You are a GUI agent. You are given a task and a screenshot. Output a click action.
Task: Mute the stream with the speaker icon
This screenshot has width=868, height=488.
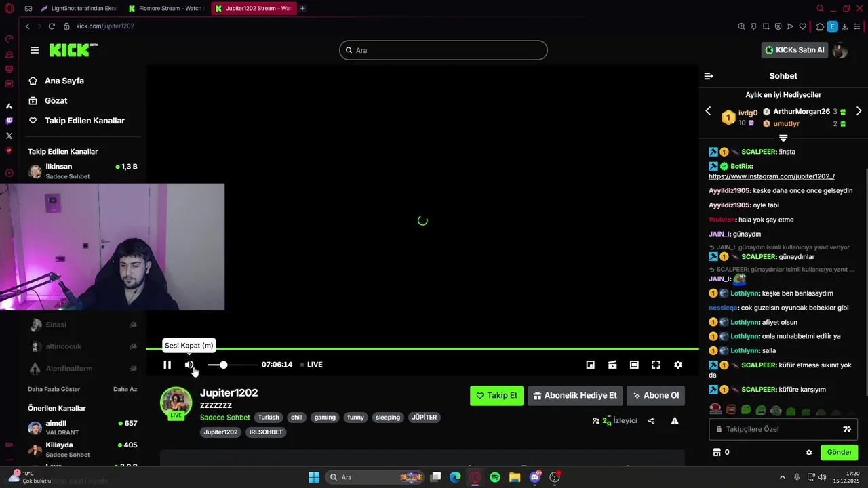189,365
